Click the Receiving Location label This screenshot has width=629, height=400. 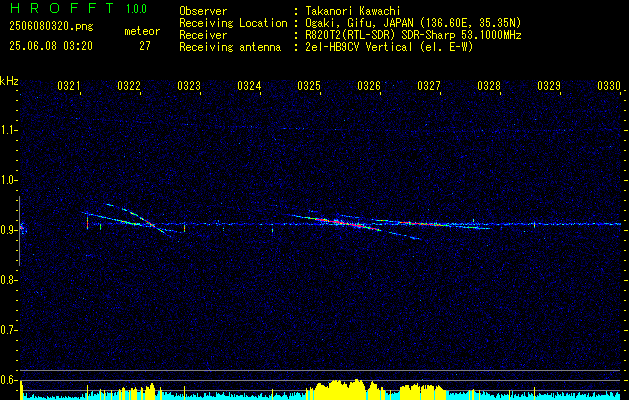click(x=233, y=23)
